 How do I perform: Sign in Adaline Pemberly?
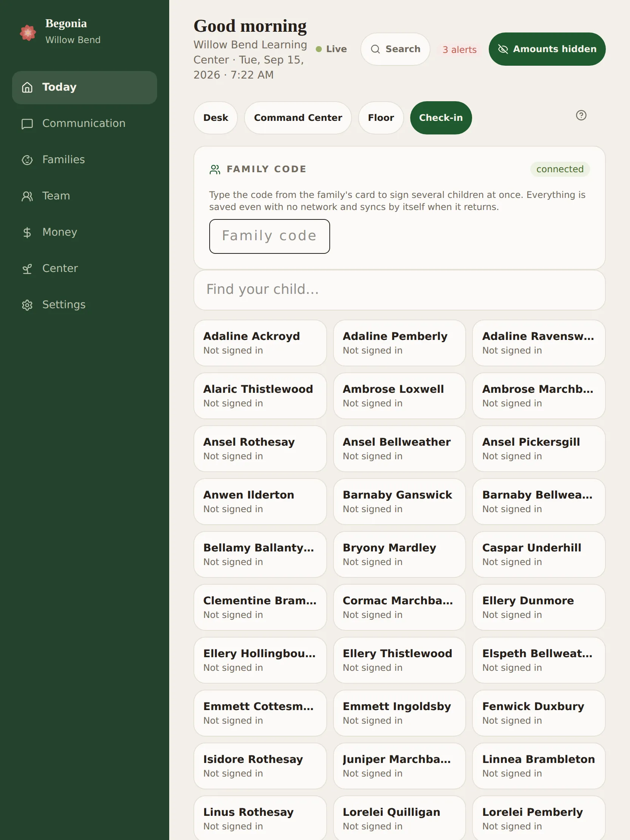click(x=399, y=343)
